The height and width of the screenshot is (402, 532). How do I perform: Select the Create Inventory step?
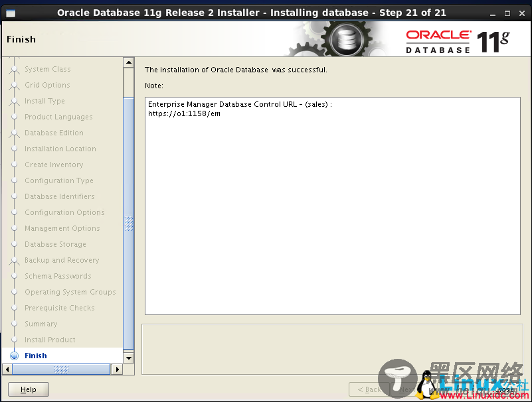click(54, 165)
